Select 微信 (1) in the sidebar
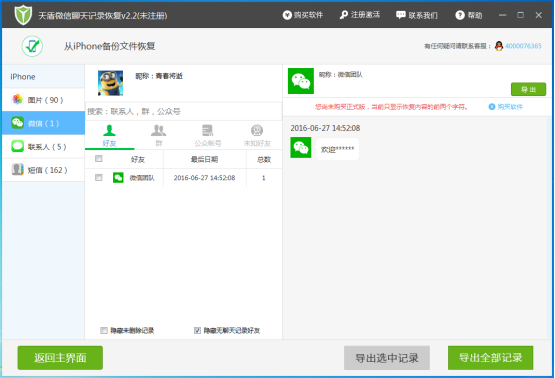The width and height of the screenshot is (555, 378). pyautogui.click(x=43, y=123)
